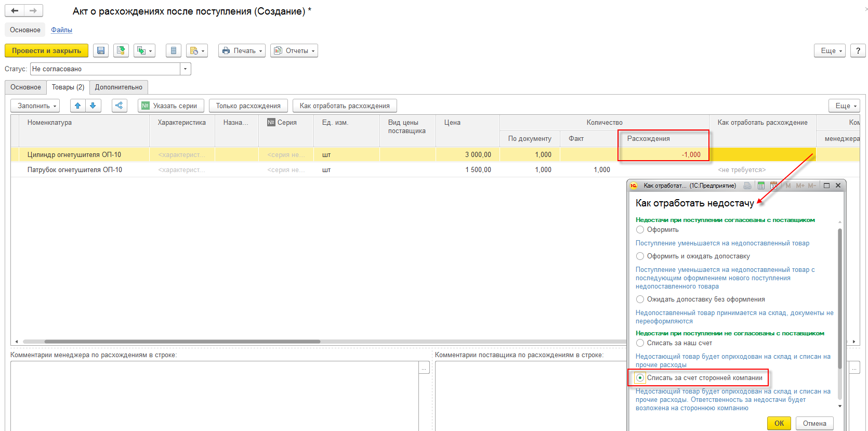The image size is (868, 431).
Task: Select the Товары (2) tab
Action: (x=68, y=87)
